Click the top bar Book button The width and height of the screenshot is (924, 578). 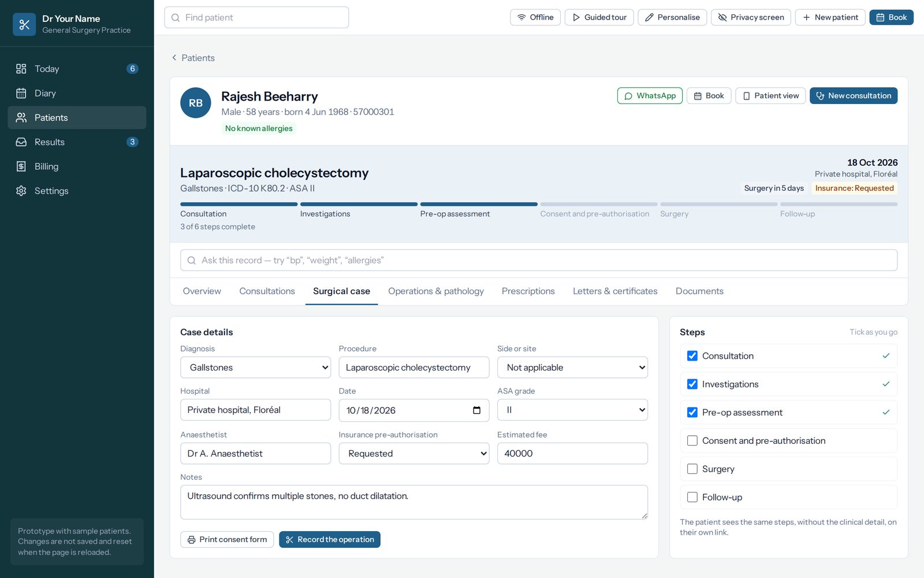[x=891, y=17]
